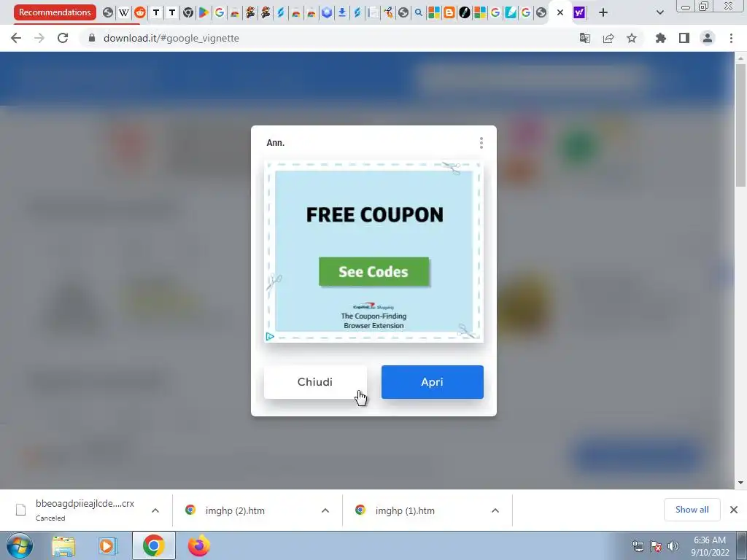The height and width of the screenshot is (560, 747).
Task: Expand options for the canceled .crx download
Action: 155,510
